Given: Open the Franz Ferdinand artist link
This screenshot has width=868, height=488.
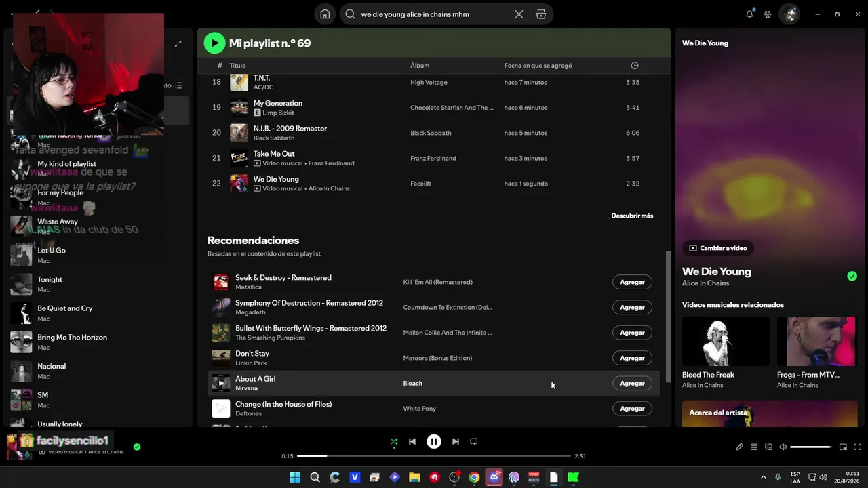Looking at the screenshot, I should [331, 163].
